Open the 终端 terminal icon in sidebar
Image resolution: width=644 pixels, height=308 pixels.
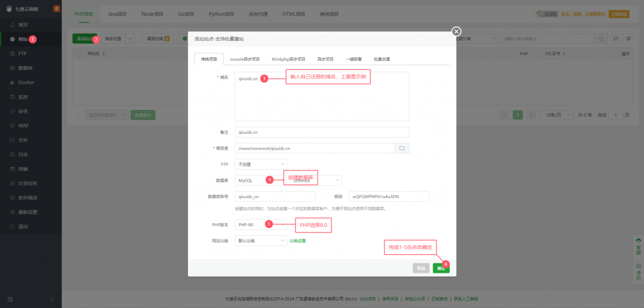pyautogui.click(x=13, y=169)
